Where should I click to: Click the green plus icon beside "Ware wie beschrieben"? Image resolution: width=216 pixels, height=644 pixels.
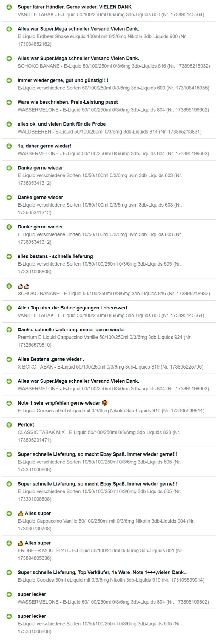[x=9, y=102]
